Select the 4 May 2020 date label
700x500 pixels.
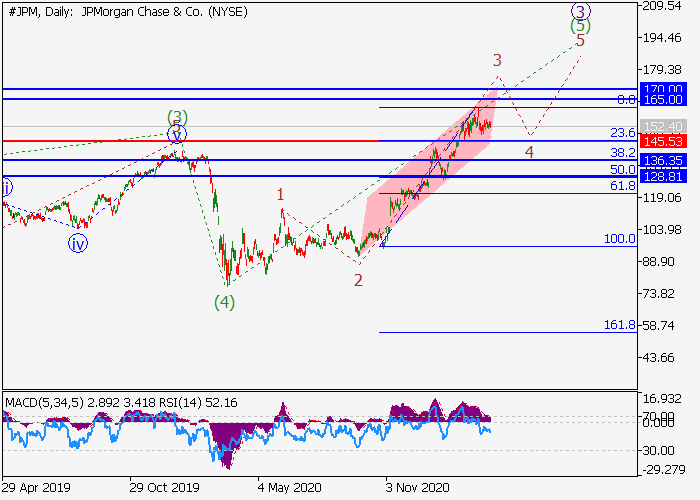tap(289, 488)
